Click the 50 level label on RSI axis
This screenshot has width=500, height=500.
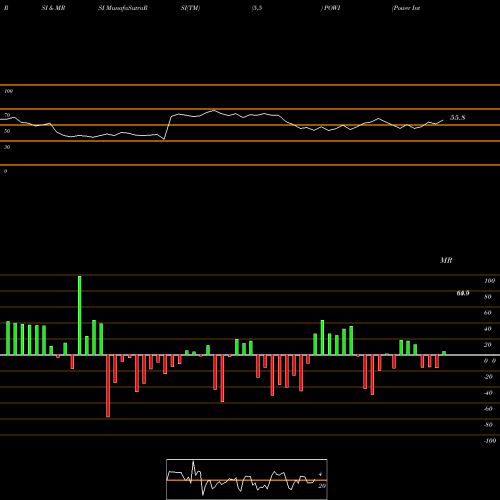tap(7, 131)
